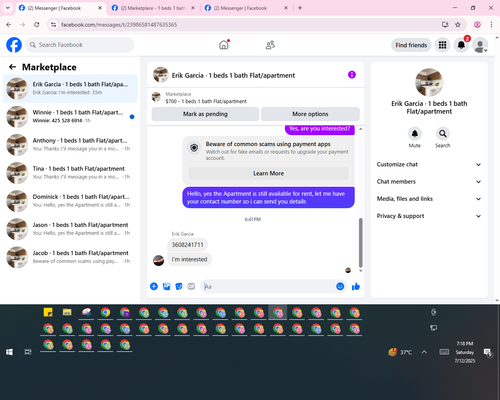Screen dimensions: 500x400
Task: Click the Find friends button
Action: [x=411, y=45]
